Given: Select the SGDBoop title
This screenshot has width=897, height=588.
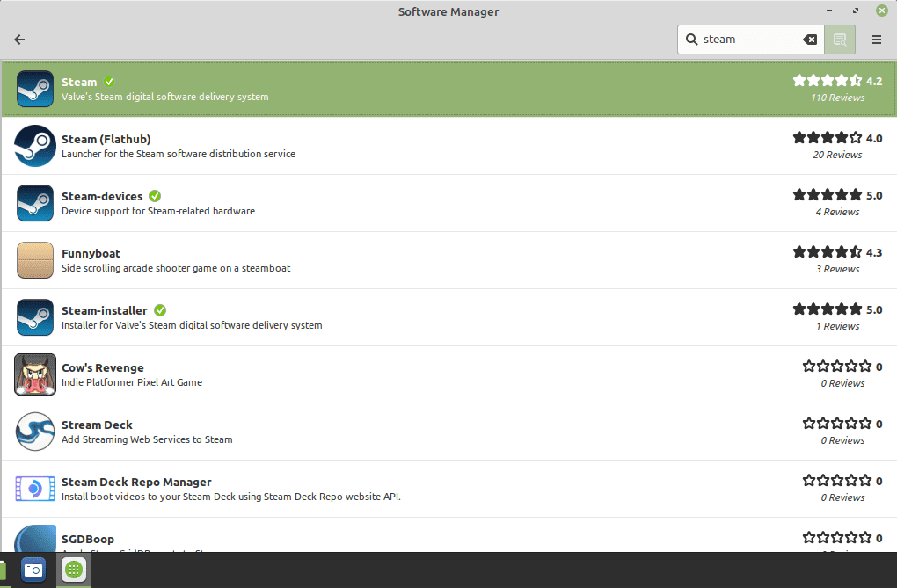Looking at the screenshot, I should (x=88, y=540).
